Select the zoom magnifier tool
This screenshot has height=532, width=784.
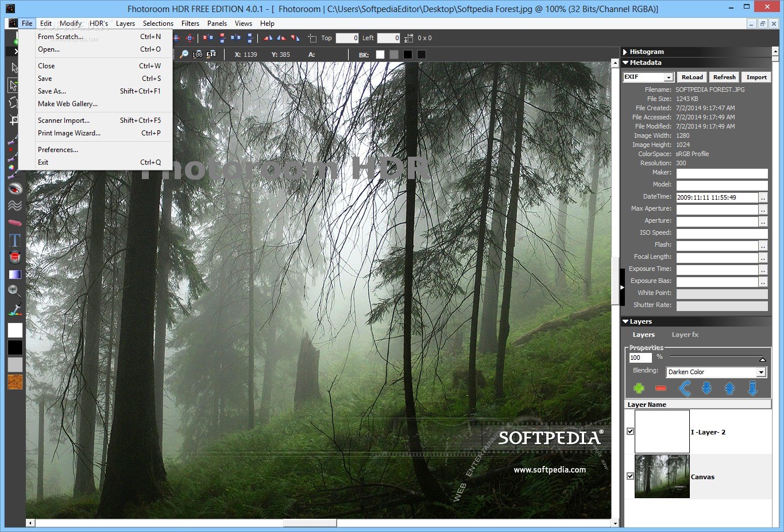[15, 291]
